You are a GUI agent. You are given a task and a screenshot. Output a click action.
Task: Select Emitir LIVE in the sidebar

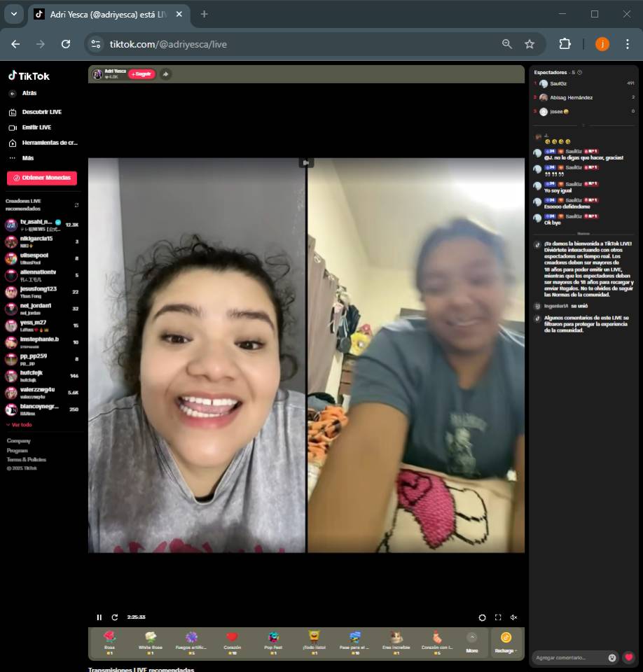36,127
